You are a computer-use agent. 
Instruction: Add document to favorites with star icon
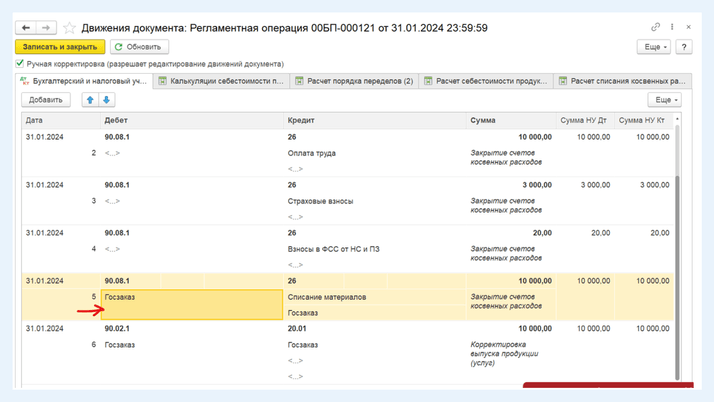tap(69, 28)
